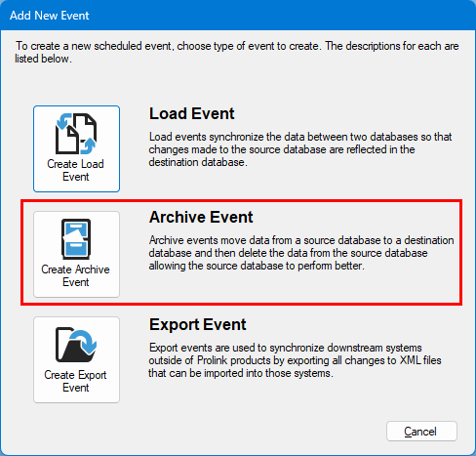Choose the Create Archive Event button
476x456 pixels.
click(76, 254)
